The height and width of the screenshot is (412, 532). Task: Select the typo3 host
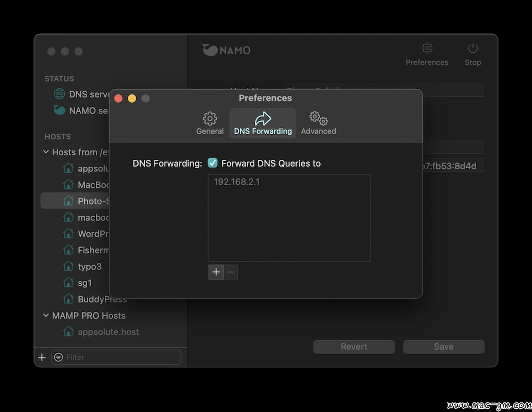(x=89, y=266)
